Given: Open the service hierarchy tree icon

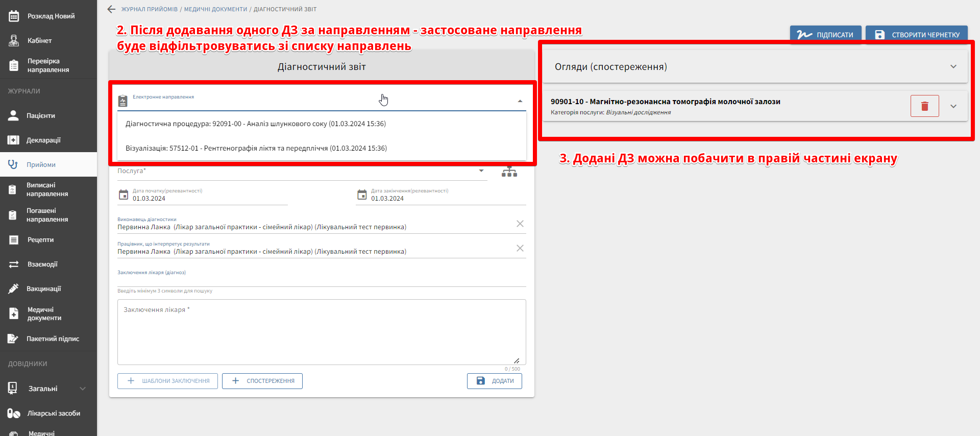Looking at the screenshot, I should tap(509, 172).
